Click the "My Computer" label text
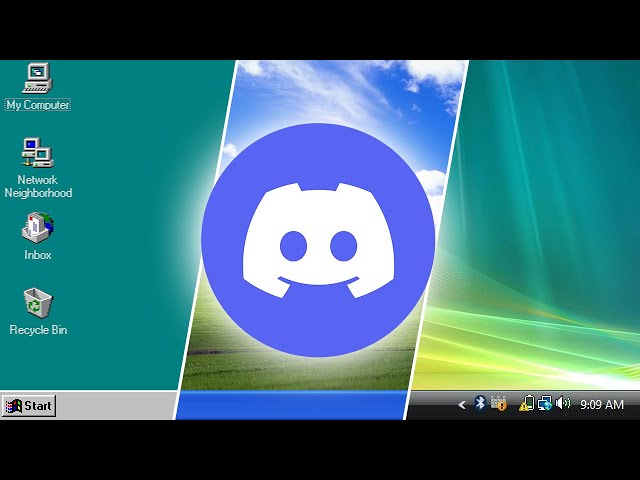640x480 pixels. click(x=38, y=105)
